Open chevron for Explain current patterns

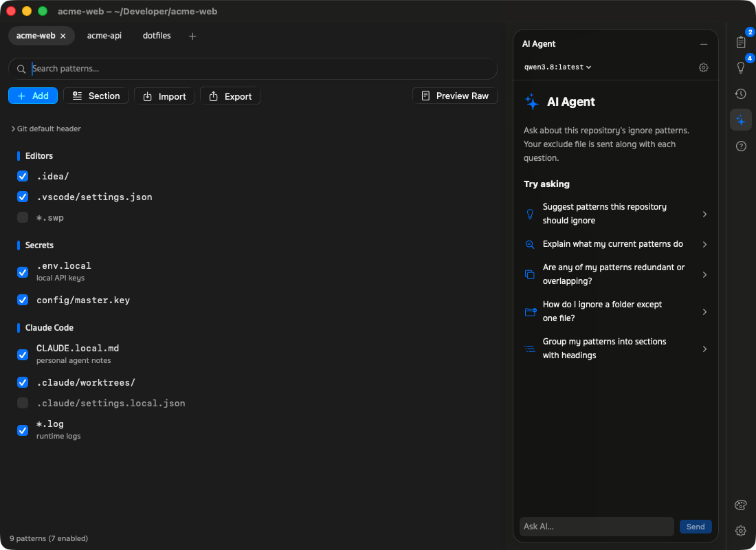[x=704, y=244]
